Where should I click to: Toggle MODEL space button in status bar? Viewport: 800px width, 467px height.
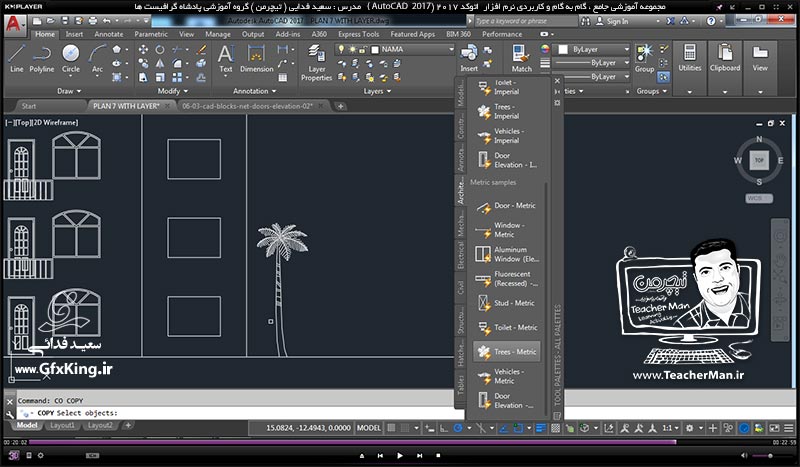point(368,428)
